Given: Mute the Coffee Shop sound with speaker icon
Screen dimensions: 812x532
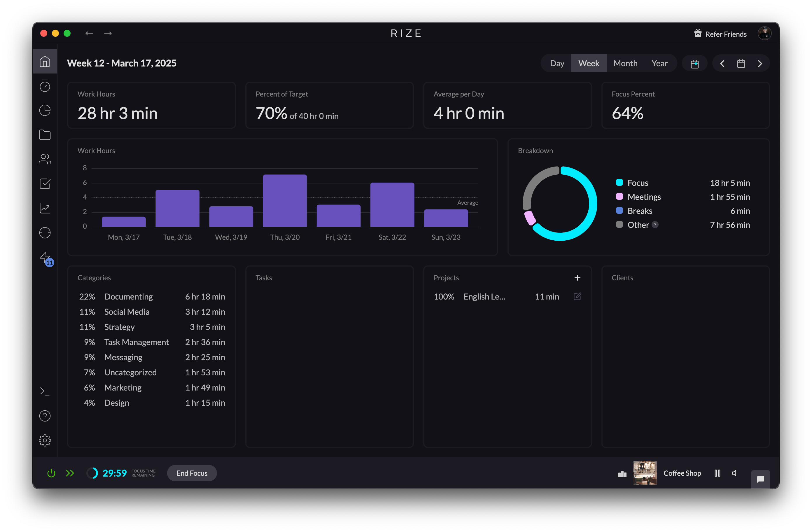Looking at the screenshot, I should point(734,473).
